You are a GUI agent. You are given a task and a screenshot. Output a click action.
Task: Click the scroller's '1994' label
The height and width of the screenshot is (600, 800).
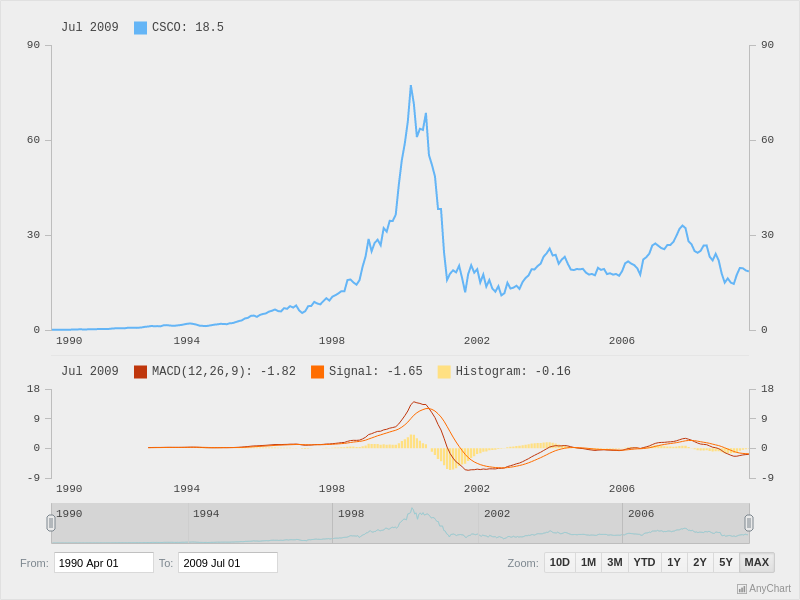[206, 513]
